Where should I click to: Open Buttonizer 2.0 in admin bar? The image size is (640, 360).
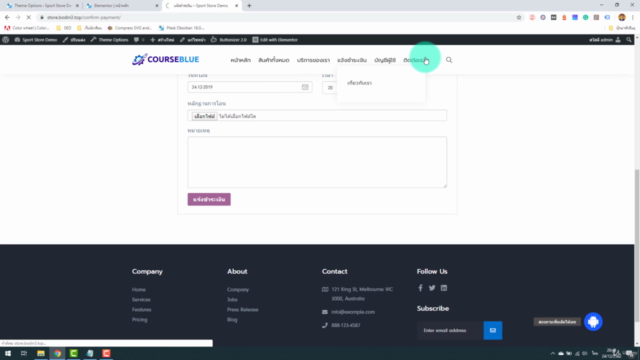[x=229, y=40]
